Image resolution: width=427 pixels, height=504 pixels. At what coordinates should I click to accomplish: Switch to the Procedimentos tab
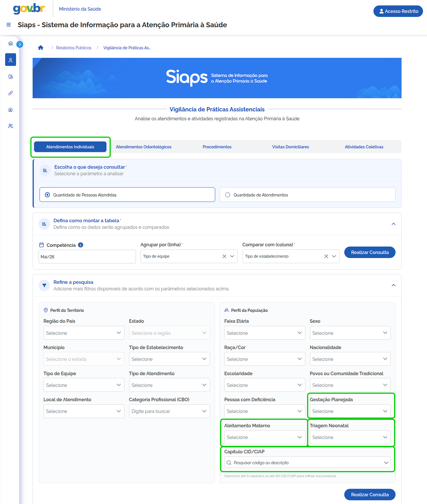[x=217, y=147]
